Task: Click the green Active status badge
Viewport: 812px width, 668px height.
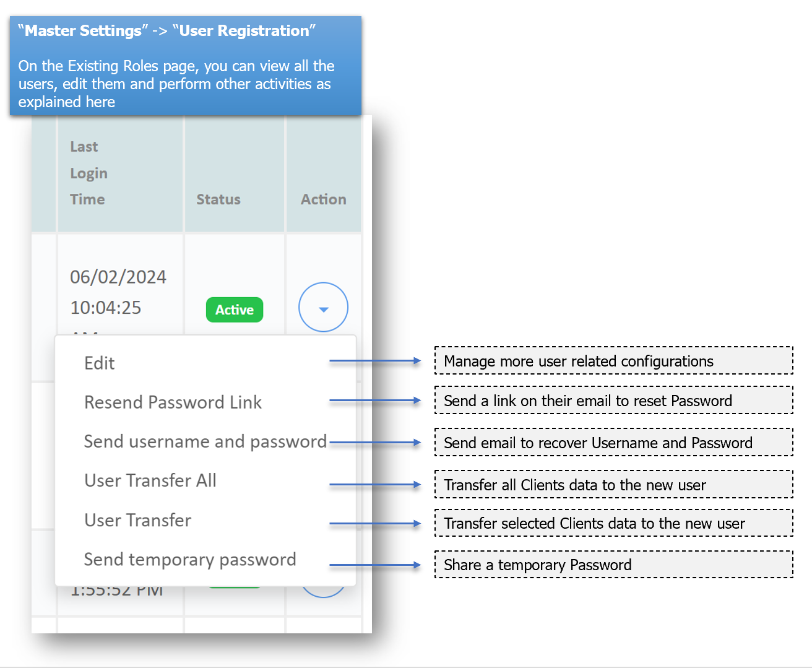Action: click(235, 310)
